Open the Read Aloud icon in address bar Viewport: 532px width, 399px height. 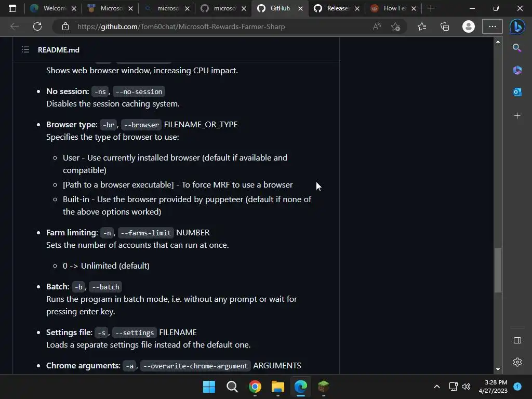pyautogui.click(x=377, y=26)
